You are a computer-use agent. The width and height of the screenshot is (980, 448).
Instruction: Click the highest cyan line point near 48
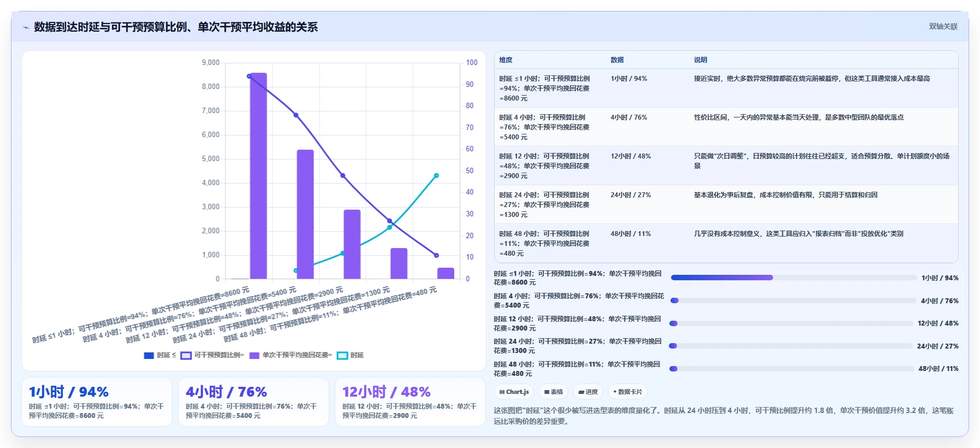(x=436, y=175)
